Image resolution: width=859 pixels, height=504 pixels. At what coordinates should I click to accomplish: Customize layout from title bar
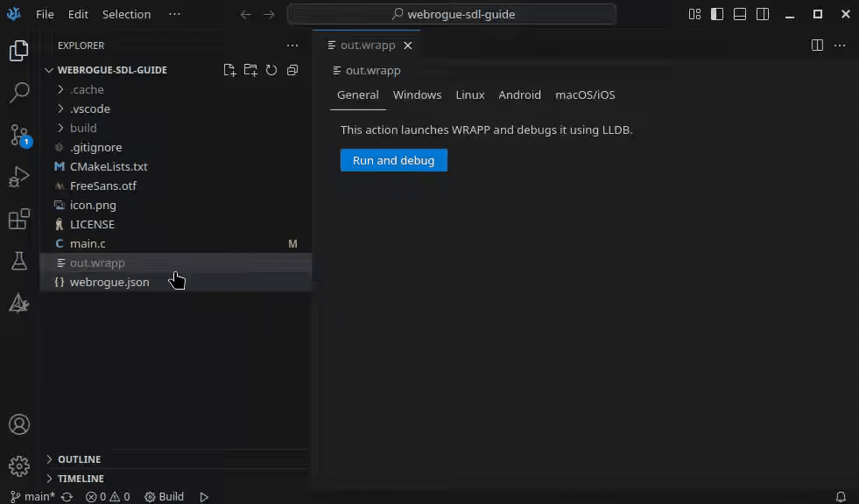(694, 14)
